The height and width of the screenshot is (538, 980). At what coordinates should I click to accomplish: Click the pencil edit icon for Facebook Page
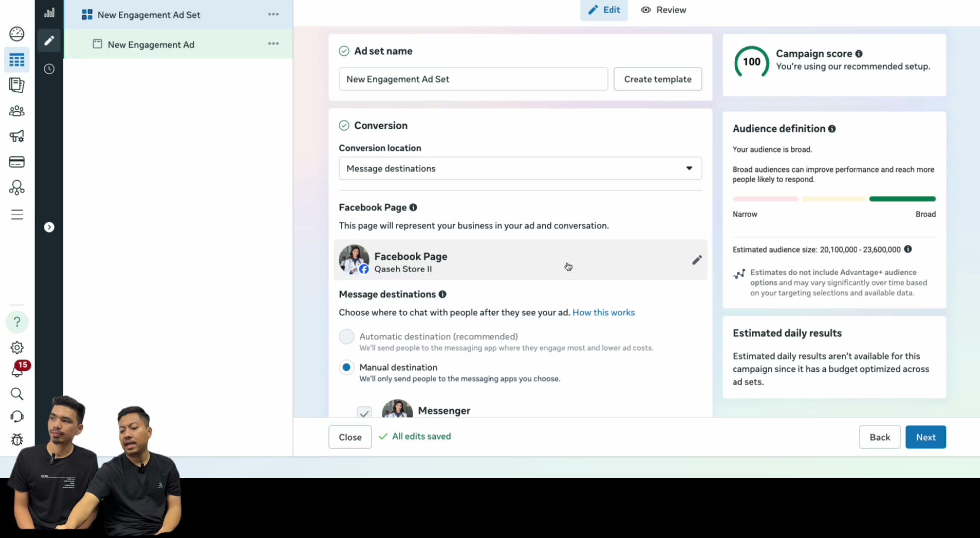coord(697,260)
